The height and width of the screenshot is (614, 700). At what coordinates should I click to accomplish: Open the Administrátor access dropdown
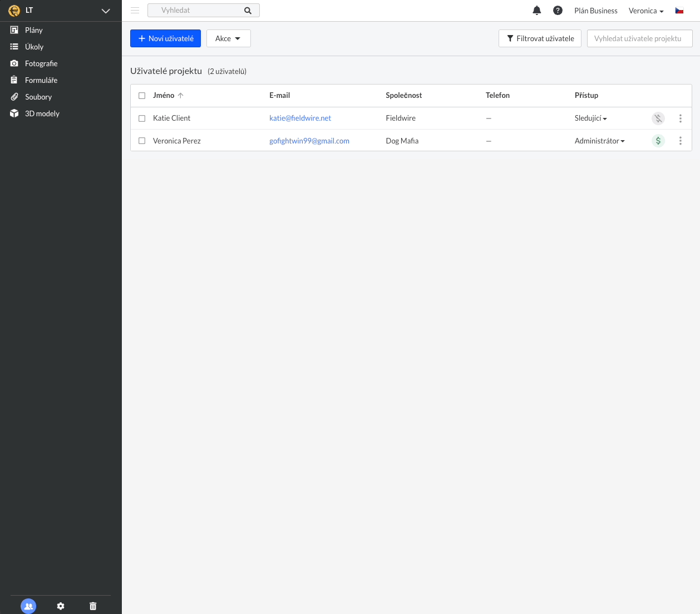coord(599,141)
